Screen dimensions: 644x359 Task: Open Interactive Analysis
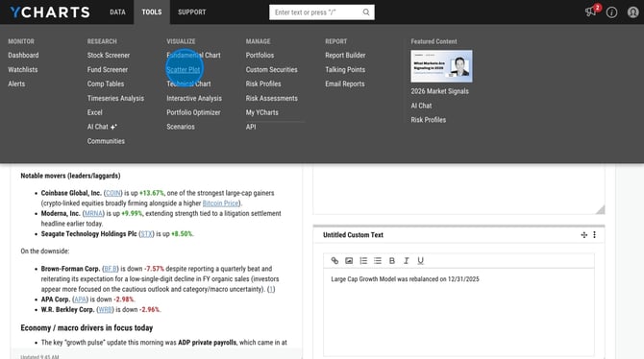tap(194, 98)
